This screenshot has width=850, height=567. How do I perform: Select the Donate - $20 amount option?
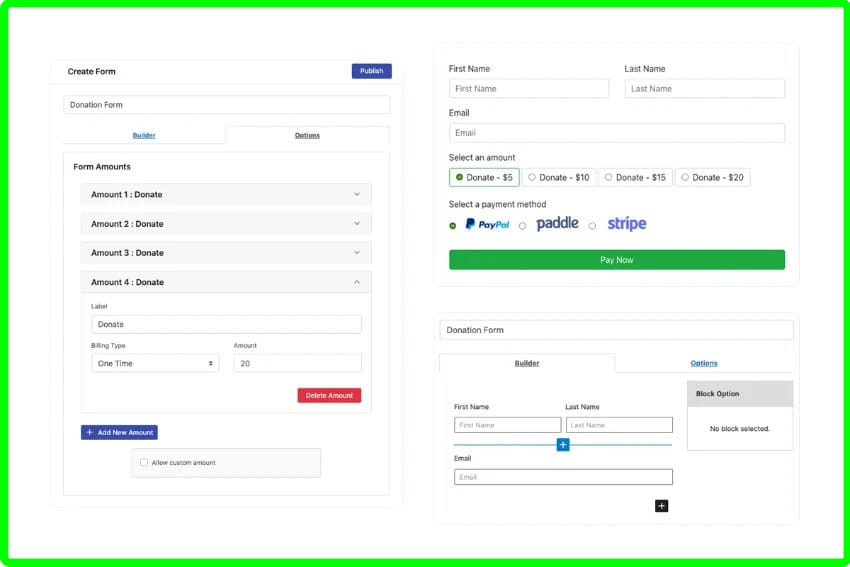tap(712, 177)
